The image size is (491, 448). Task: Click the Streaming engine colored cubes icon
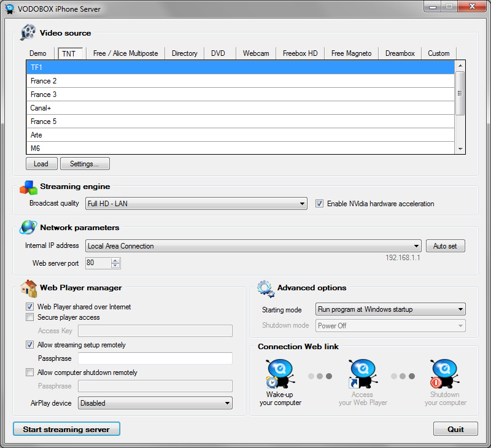pyautogui.click(x=28, y=187)
